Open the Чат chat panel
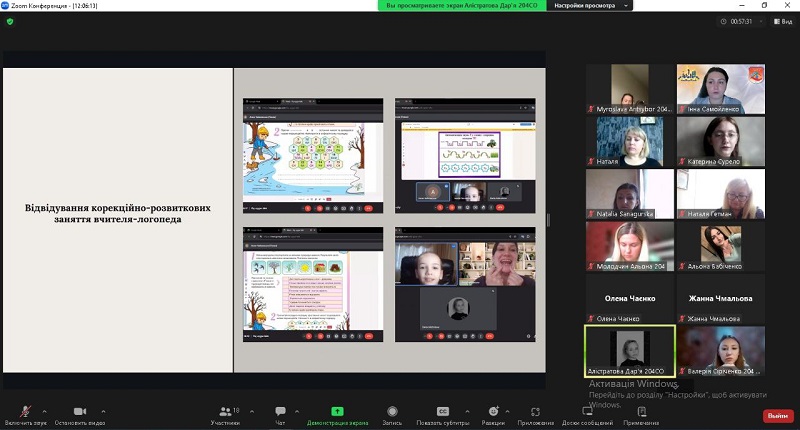This screenshot has height=430, width=800. pos(280,413)
